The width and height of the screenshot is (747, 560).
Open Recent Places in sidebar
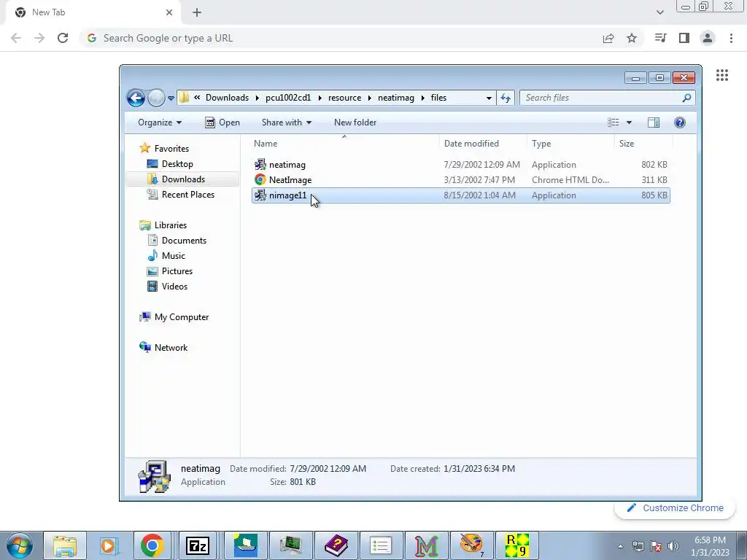(x=181, y=194)
